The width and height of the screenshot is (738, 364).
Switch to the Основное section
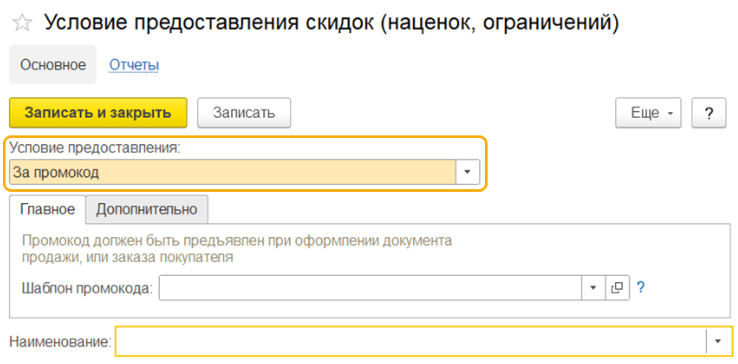(53, 65)
